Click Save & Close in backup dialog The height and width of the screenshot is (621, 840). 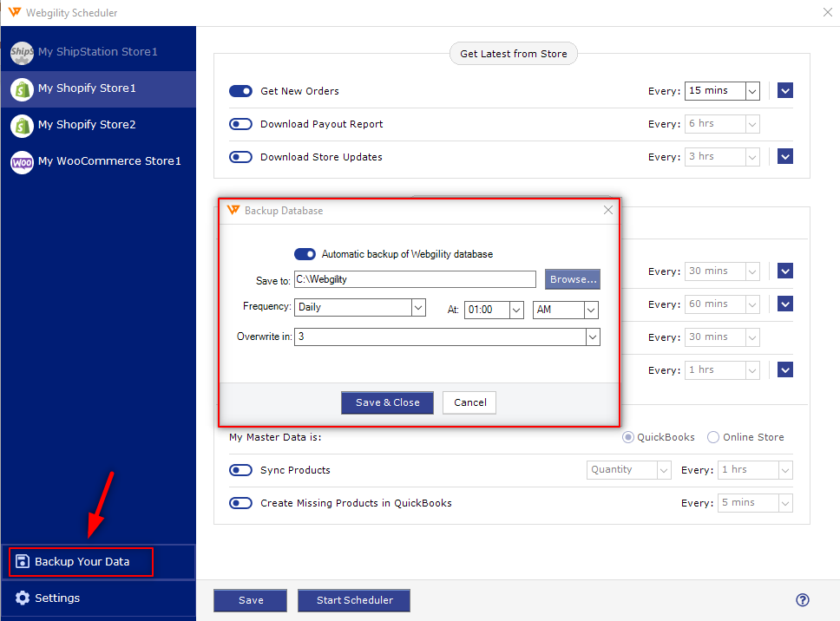click(x=387, y=402)
